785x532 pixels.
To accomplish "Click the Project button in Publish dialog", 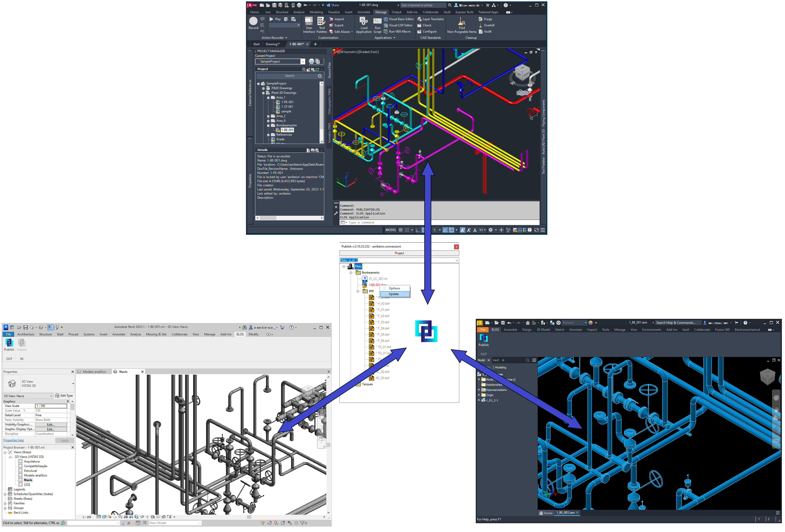I will [x=399, y=253].
